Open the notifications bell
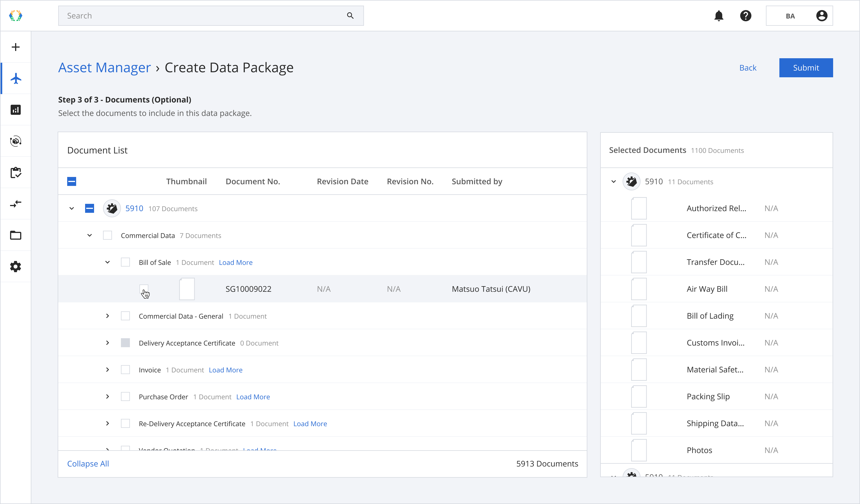 coord(719,16)
